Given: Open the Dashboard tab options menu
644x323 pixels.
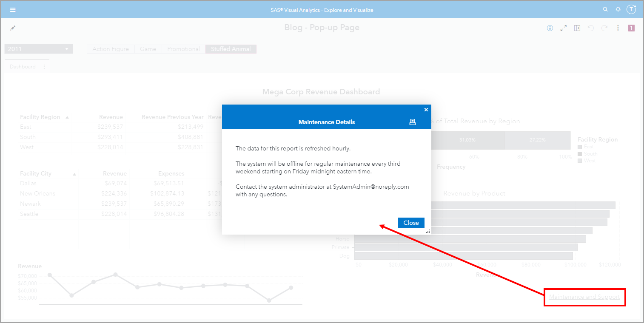Looking at the screenshot, I should [44, 66].
